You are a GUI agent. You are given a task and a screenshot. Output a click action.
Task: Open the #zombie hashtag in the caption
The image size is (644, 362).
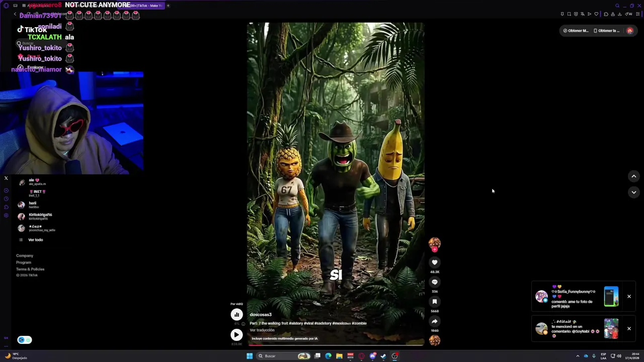point(359,323)
